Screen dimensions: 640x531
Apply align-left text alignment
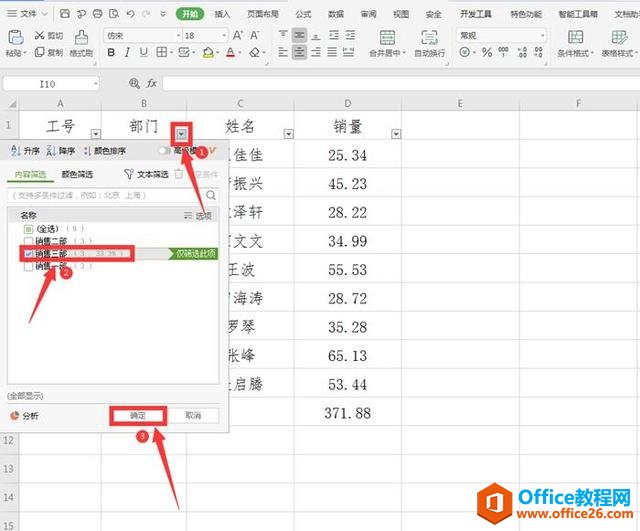(283, 52)
